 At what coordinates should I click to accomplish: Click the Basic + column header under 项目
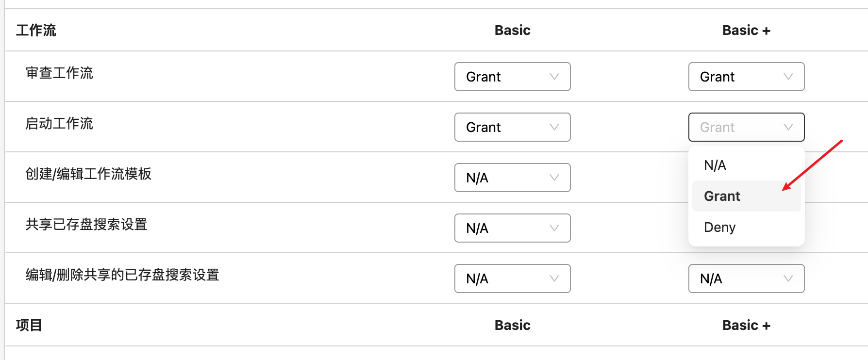(746, 325)
